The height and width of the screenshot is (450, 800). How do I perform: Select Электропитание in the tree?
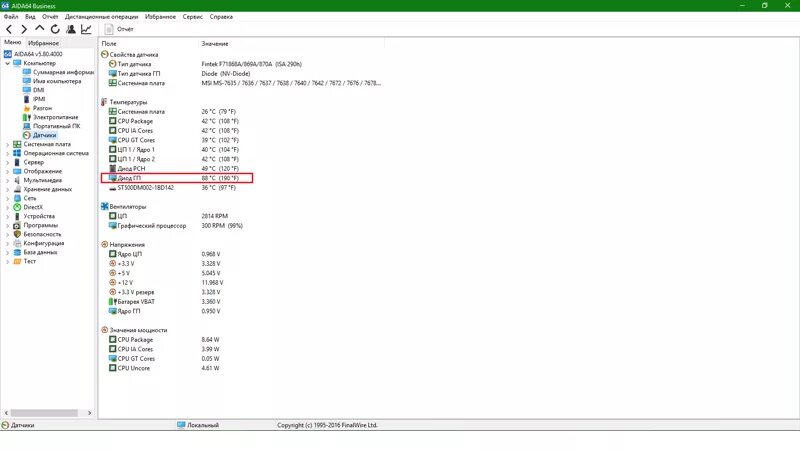[x=51, y=117]
